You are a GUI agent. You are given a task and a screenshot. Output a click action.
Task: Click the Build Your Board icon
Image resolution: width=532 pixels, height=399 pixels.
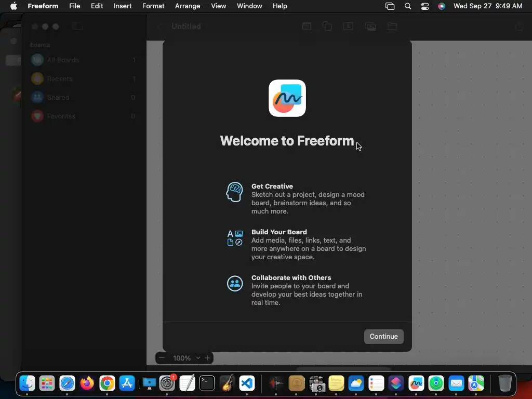point(234,238)
